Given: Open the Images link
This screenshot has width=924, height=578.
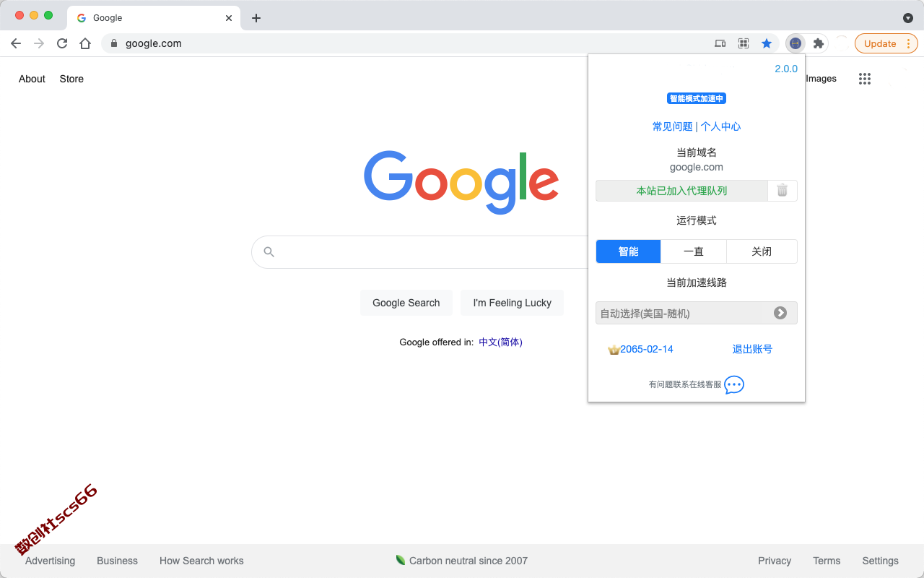Looking at the screenshot, I should pyautogui.click(x=821, y=78).
